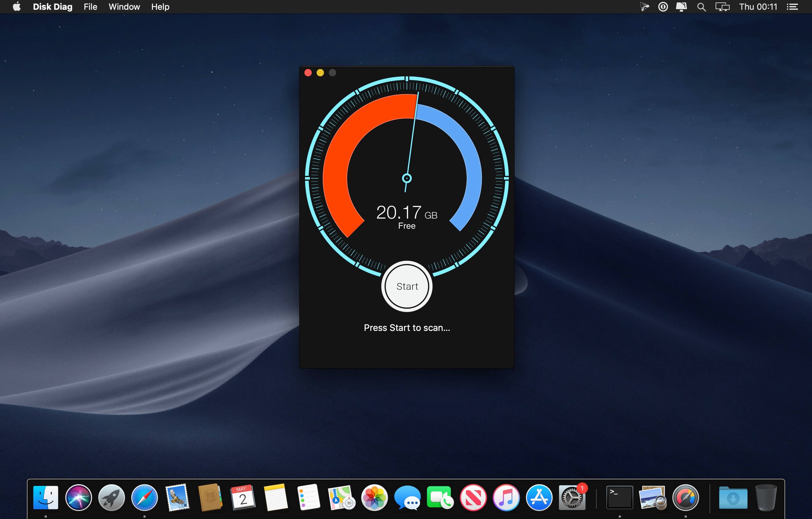Click the screen mirroring displays icon
This screenshot has width=812, height=519.
[722, 7]
